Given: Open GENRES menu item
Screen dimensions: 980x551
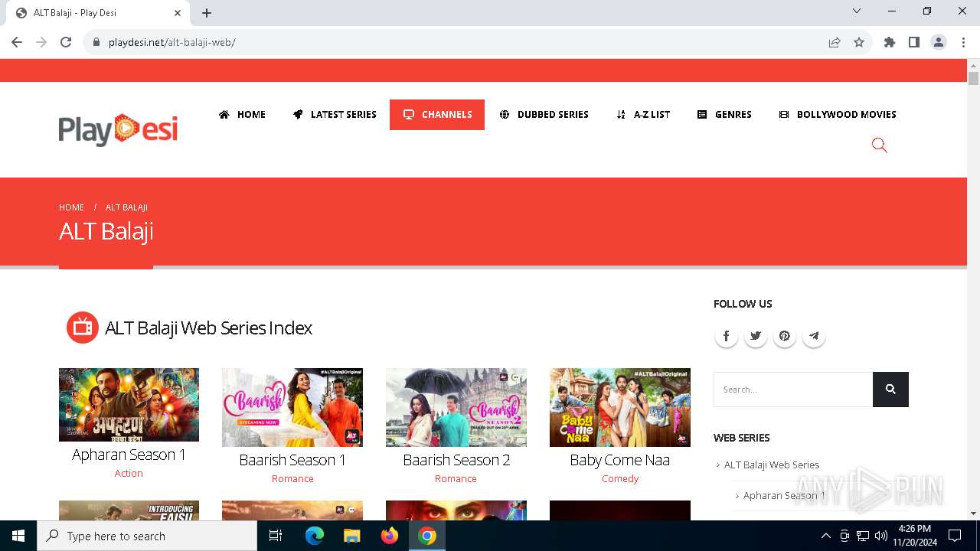Looking at the screenshot, I should coord(724,115).
